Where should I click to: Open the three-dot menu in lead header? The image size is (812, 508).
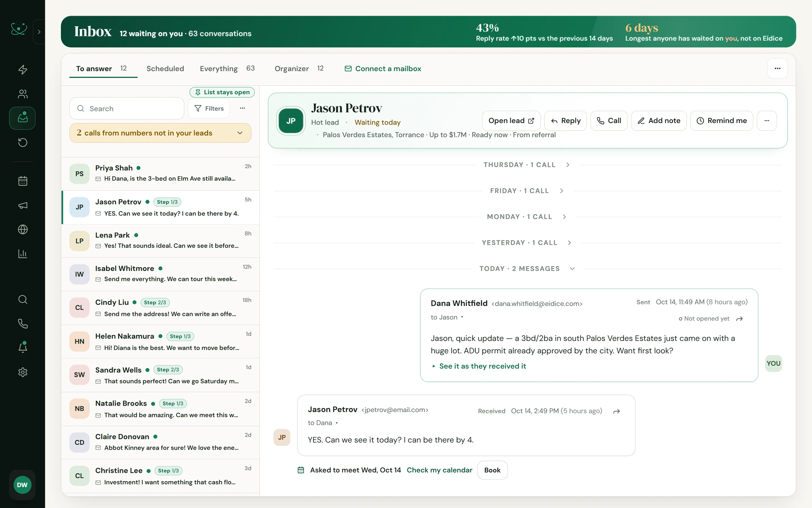(767, 121)
